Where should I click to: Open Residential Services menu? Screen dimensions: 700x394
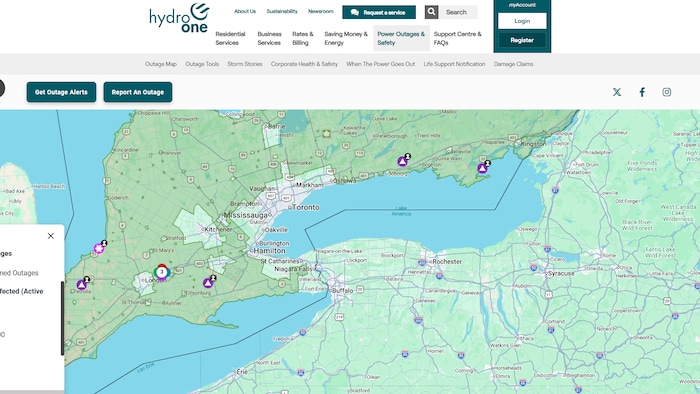(x=230, y=38)
